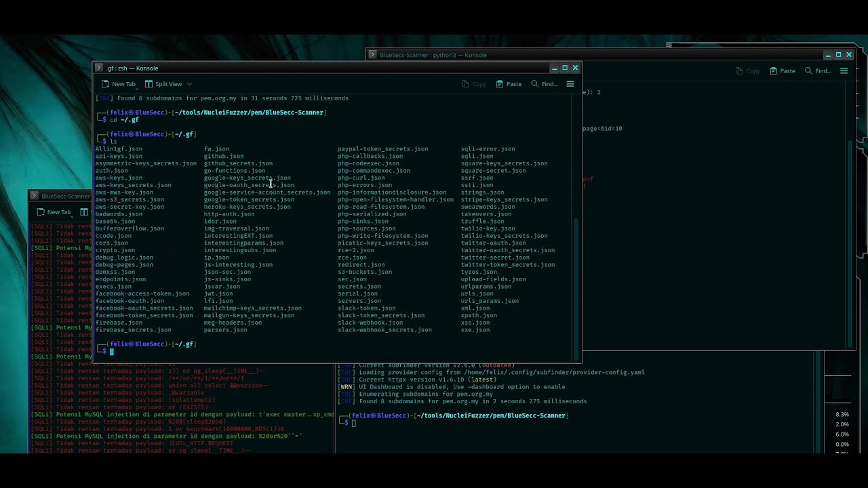Open New Tab in left BlueSecc-Scanner window
Image resolution: width=868 pixels, height=488 pixels.
54,212
